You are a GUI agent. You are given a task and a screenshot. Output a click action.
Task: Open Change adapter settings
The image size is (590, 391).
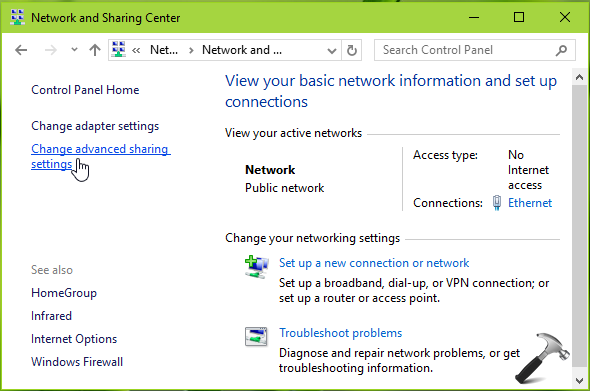[x=95, y=126]
